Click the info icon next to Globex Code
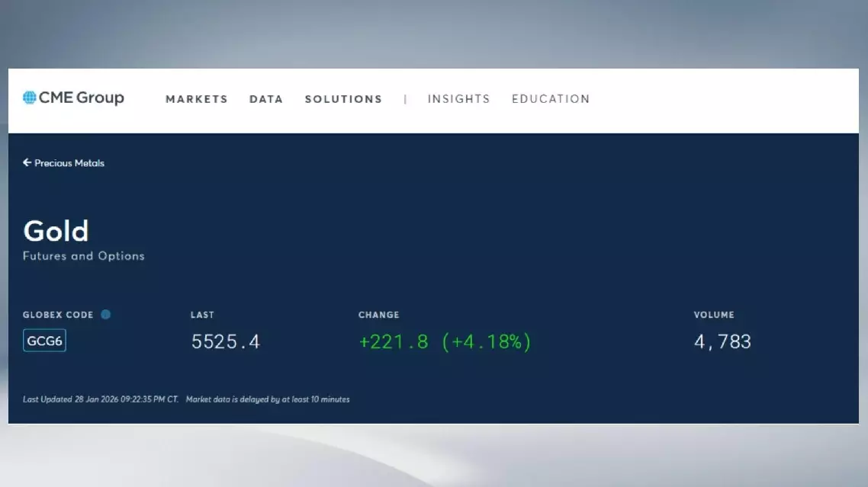Image resolution: width=868 pixels, height=487 pixels. click(106, 314)
